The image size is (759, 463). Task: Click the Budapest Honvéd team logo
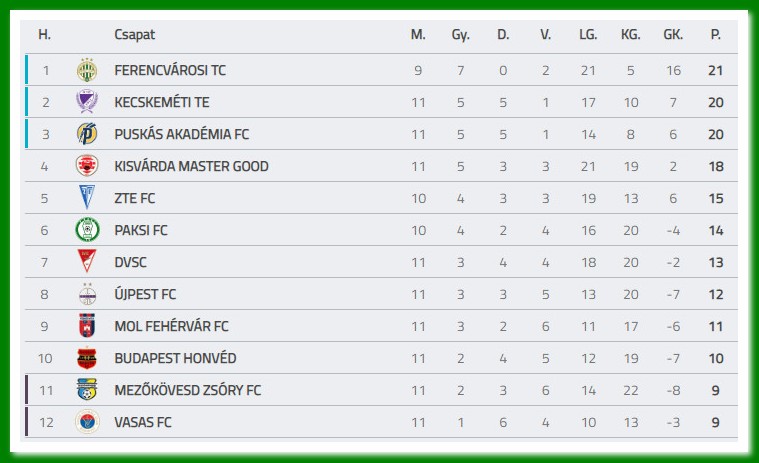click(87, 358)
